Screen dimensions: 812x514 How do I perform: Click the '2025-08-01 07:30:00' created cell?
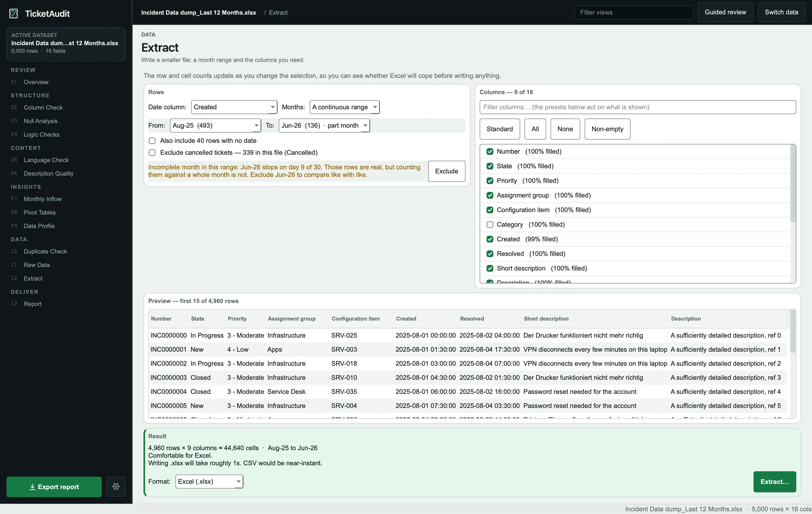(425, 406)
